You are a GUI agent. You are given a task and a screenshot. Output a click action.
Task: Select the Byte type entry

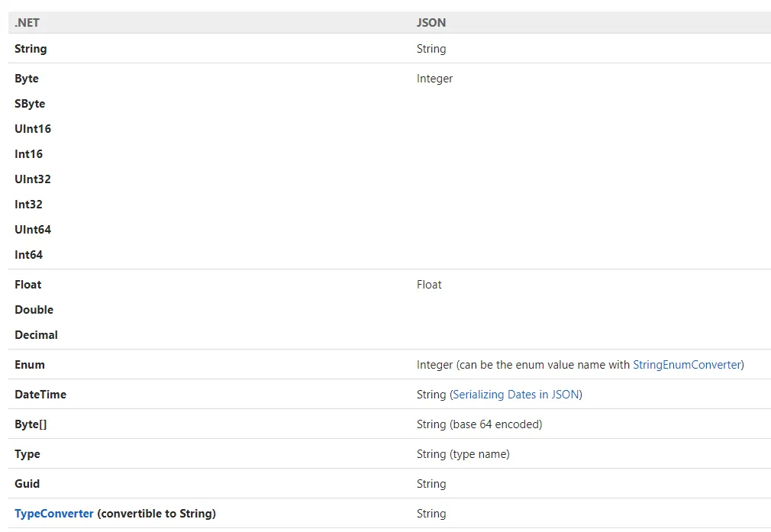27,79
